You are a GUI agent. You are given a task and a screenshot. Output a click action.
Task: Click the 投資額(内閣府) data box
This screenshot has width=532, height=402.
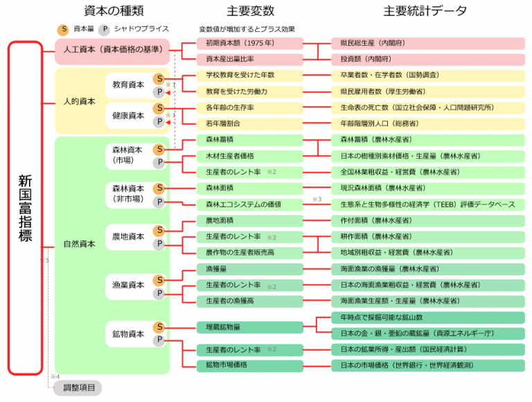coord(428,60)
